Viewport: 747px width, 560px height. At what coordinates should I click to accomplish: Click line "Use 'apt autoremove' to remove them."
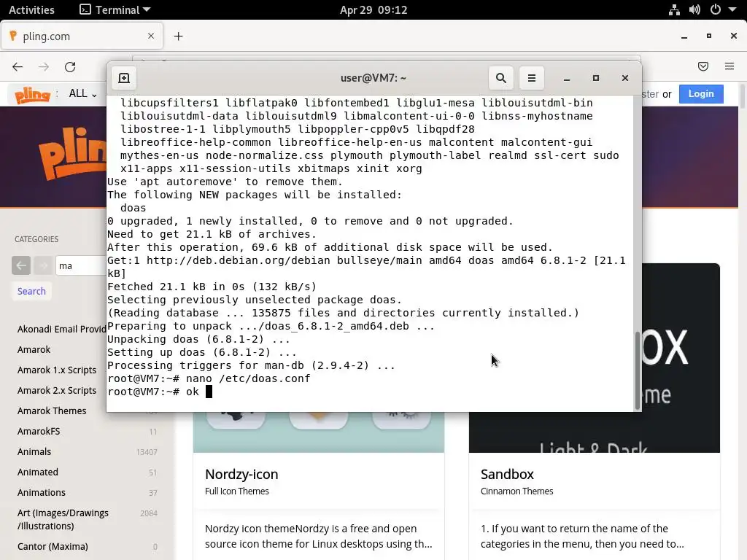[225, 182]
